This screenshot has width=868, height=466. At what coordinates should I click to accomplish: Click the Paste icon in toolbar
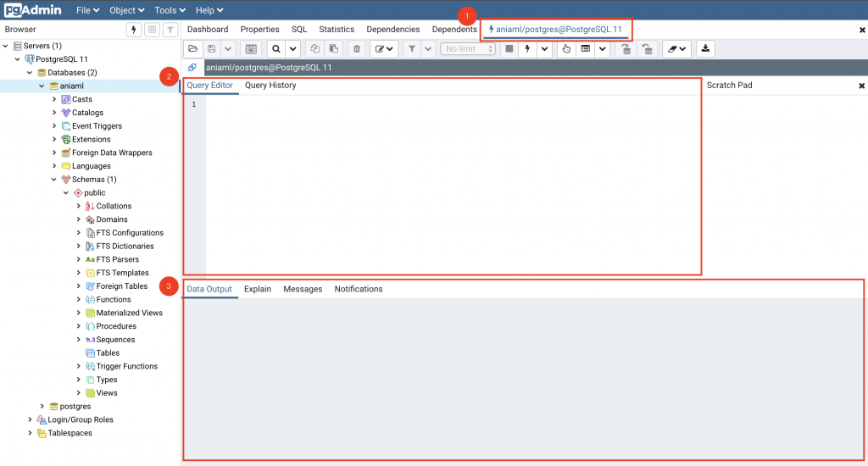(x=333, y=48)
